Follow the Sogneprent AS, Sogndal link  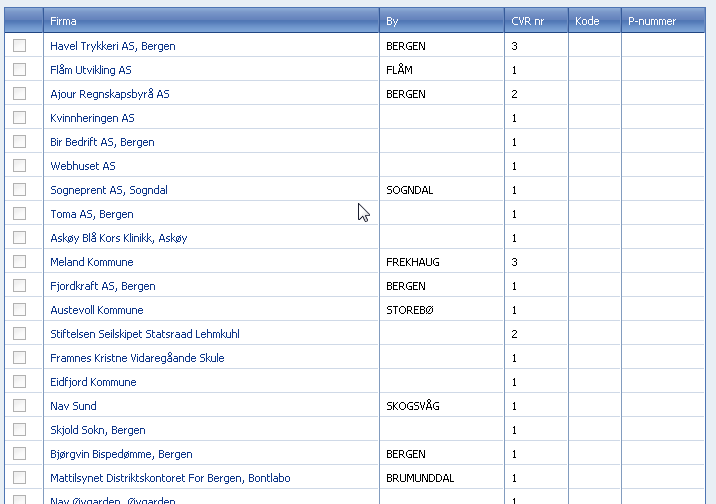point(109,190)
